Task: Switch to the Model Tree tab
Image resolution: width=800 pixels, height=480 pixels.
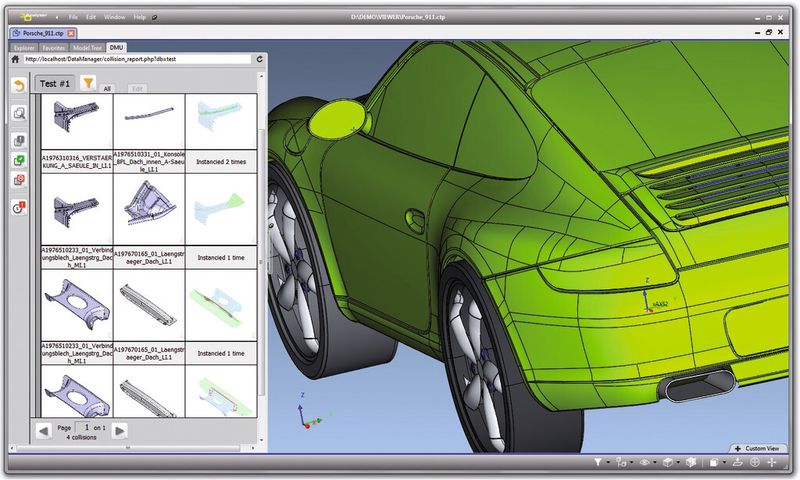Action: tap(87, 47)
